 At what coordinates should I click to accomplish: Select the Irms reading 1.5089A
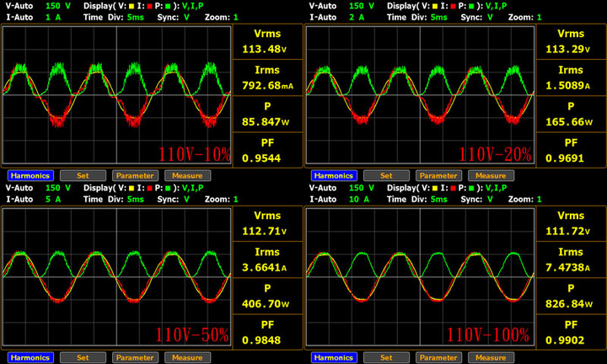(x=568, y=85)
